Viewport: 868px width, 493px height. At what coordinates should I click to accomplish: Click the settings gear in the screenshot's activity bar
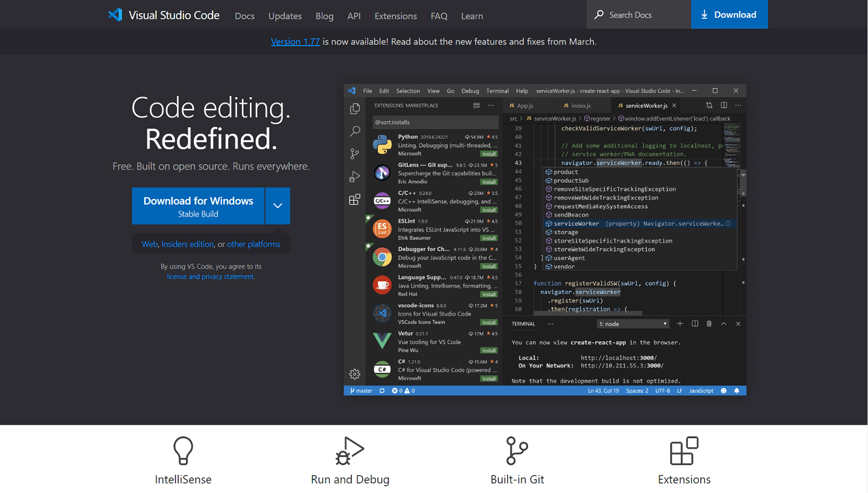coord(355,374)
